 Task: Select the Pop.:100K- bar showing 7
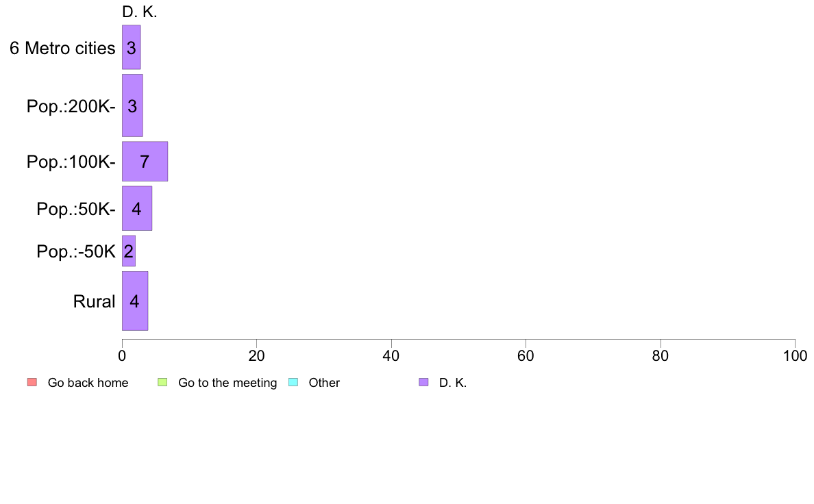click(145, 162)
